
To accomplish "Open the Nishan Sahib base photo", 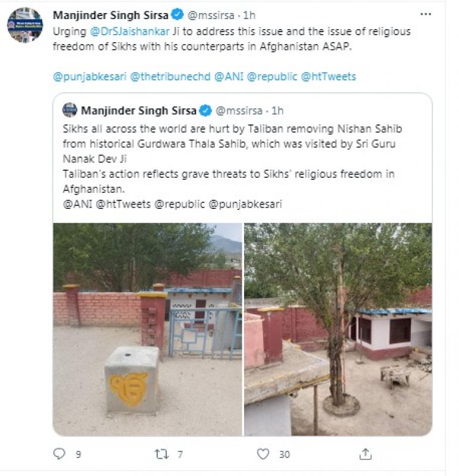I will point(148,329).
